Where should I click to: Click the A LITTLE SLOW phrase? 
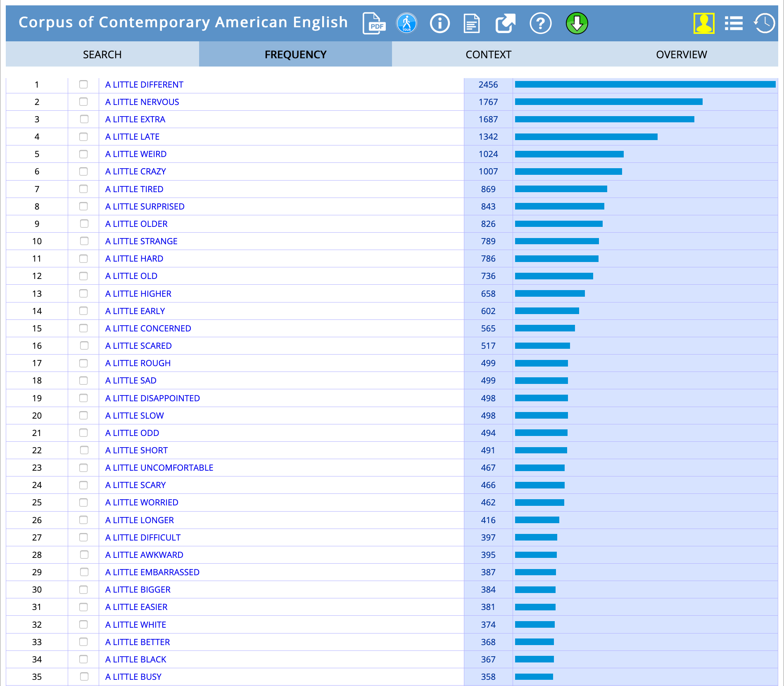[135, 416]
